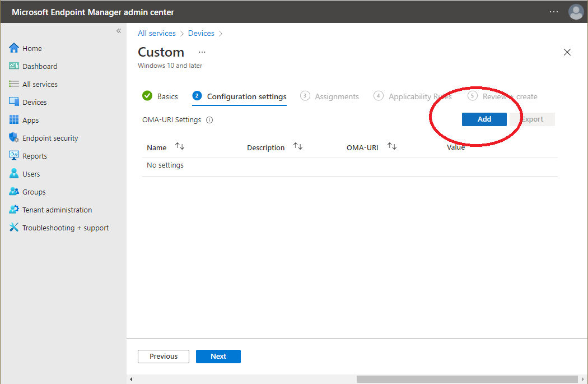Open Tenant administration gear icon
The height and width of the screenshot is (384, 588).
coord(14,210)
